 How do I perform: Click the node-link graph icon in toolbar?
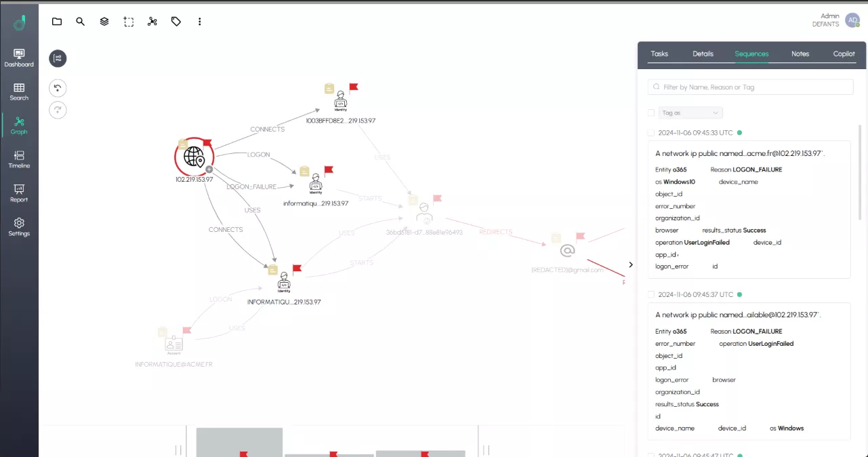[152, 22]
